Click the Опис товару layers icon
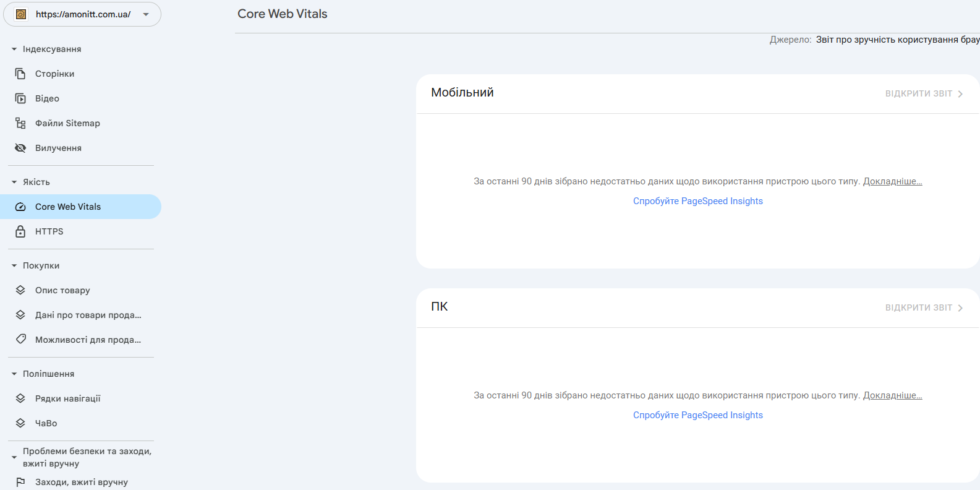This screenshot has height=490, width=980. pos(20,290)
